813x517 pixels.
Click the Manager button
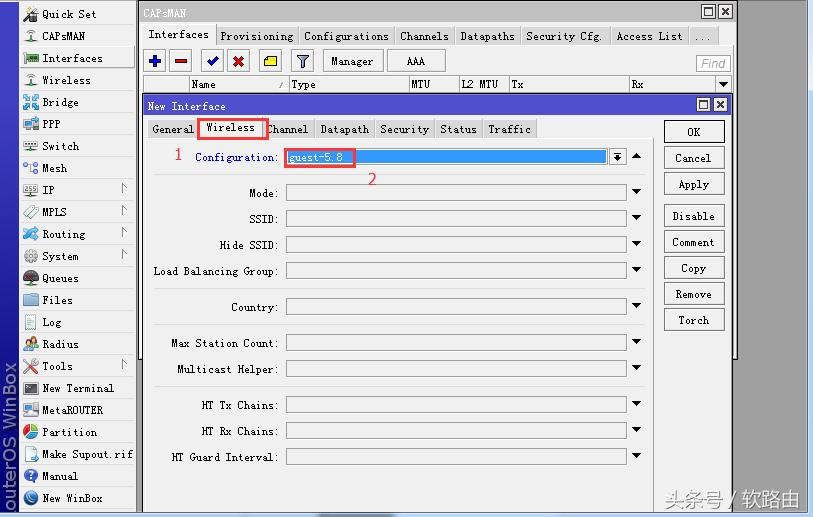353,61
